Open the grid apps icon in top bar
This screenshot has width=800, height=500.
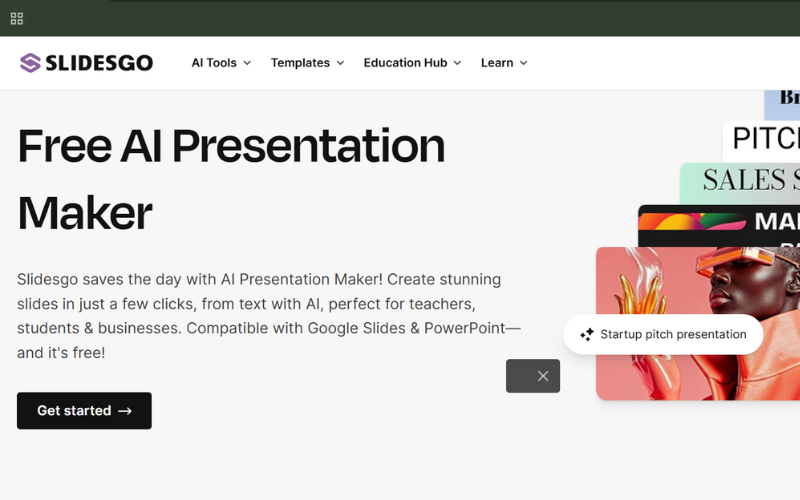click(17, 19)
